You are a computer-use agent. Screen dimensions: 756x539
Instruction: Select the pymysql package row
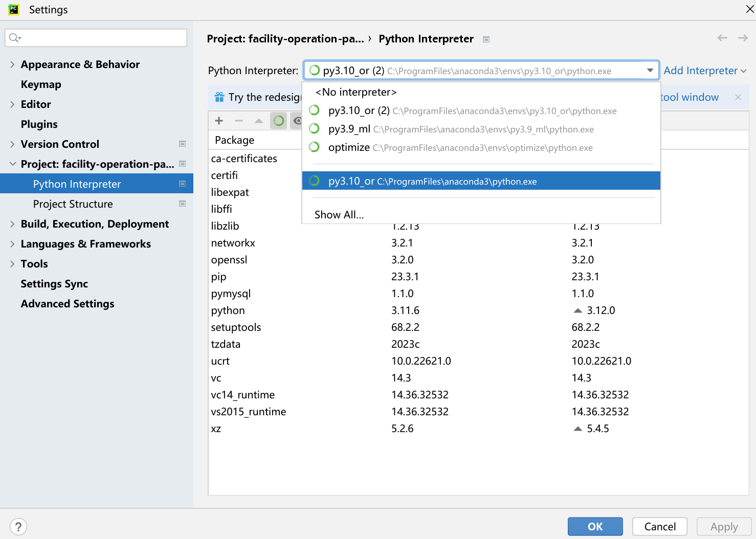(x=478, y=294)
